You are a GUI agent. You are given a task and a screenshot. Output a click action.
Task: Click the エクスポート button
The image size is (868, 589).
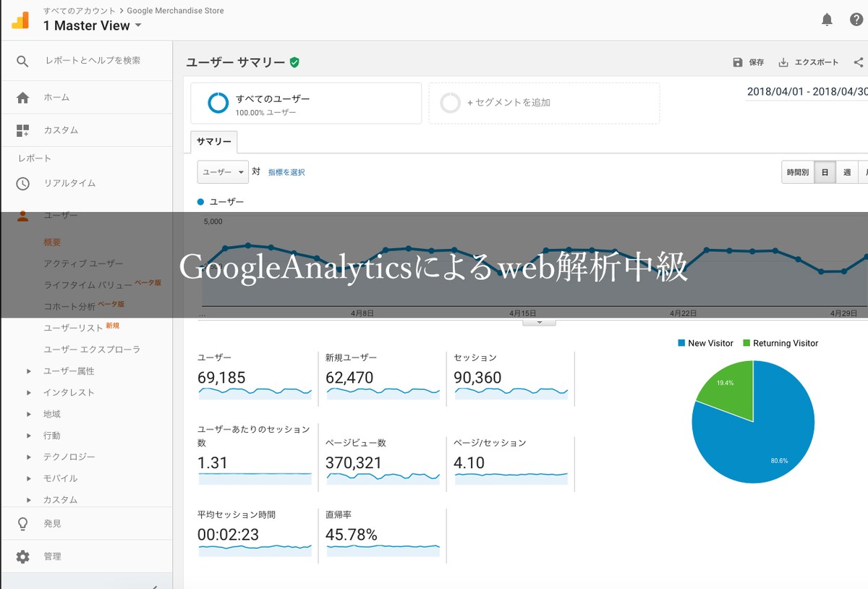[x=809, y=62]
